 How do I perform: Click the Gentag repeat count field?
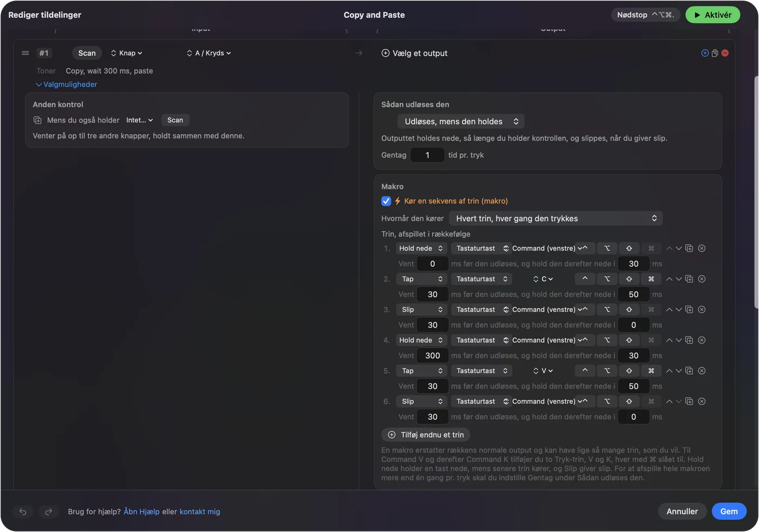427,155
